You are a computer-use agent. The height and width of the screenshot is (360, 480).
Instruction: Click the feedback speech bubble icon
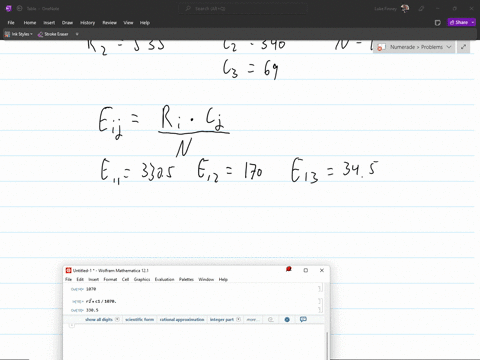(x=303, y=319)
